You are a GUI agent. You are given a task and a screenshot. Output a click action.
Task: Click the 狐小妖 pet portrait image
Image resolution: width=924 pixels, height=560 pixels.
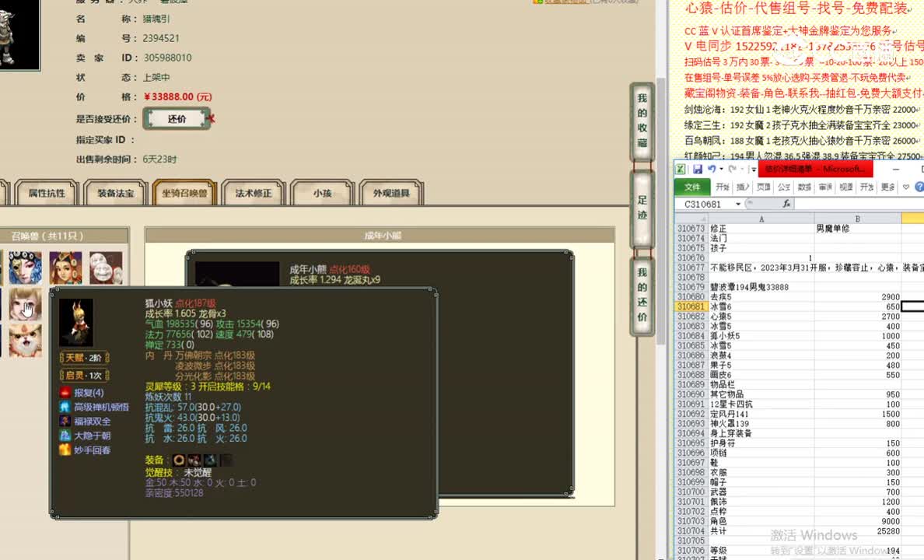pyautogui.click(x=76, y=322)
